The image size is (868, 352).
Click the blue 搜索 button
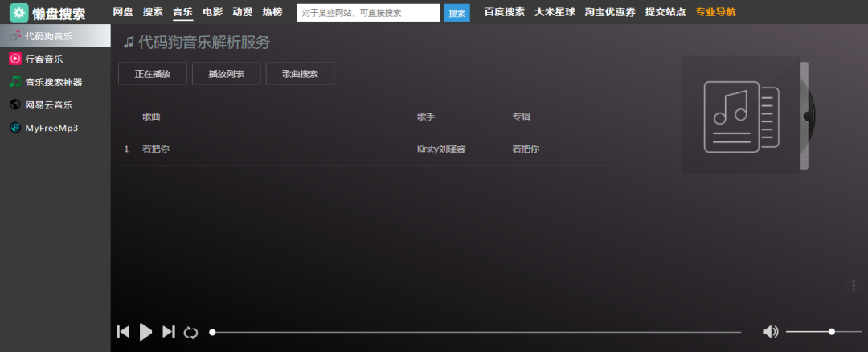click(x=457, y=13)
